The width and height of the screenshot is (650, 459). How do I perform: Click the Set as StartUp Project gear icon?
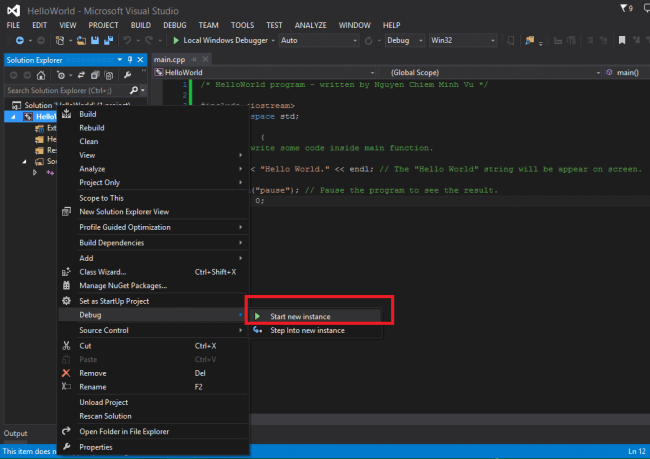tap(66, 301)
